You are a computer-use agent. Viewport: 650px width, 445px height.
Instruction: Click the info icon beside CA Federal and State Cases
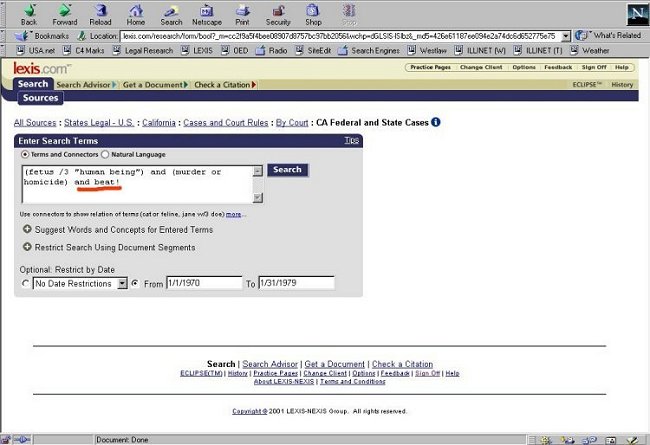pyautogui.click(x=436, y=123)
